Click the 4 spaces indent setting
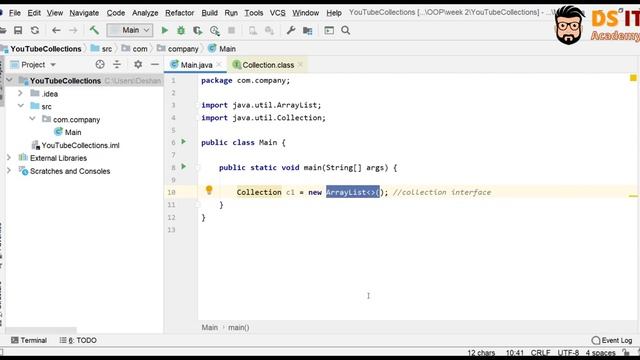 coord(600,353)
